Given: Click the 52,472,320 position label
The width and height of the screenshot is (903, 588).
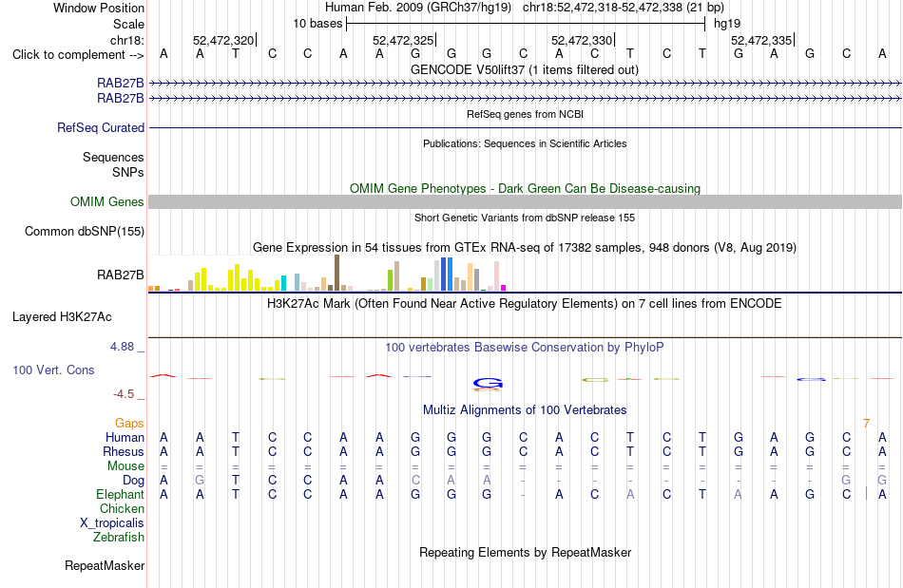Looking at the screenshot, I should pyautogui.click(x=223, y=40).
